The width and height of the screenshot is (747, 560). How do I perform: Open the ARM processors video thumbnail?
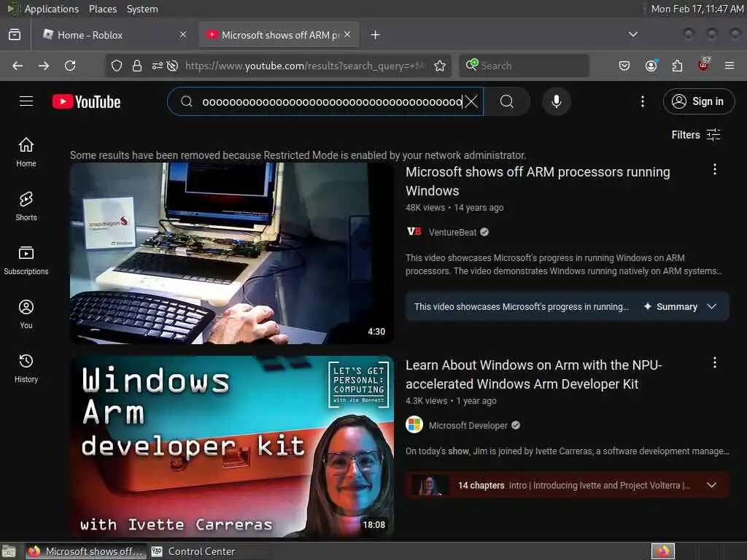pyautogui.click(x=232, y=253)
